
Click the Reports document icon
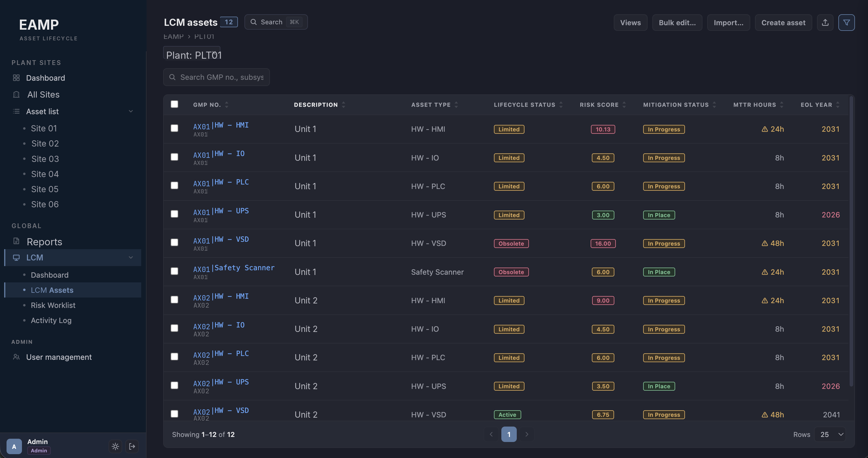[x=16, y=241]
